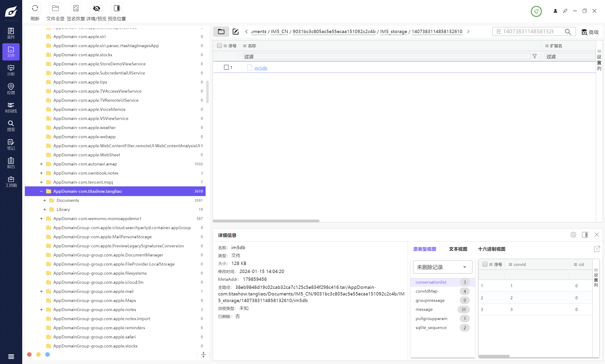Expand the Library folder
Screen dimensions: 605x364
(44, 209)
